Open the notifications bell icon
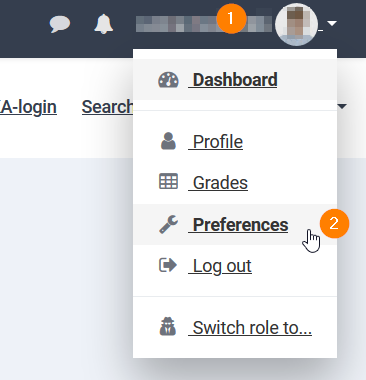The image size is (366, 380). 103,24
